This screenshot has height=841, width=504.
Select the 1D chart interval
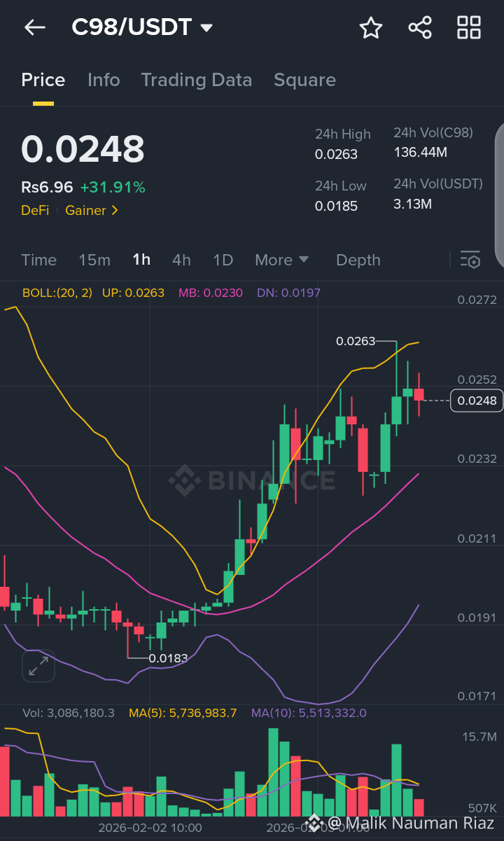coord(223,260)
